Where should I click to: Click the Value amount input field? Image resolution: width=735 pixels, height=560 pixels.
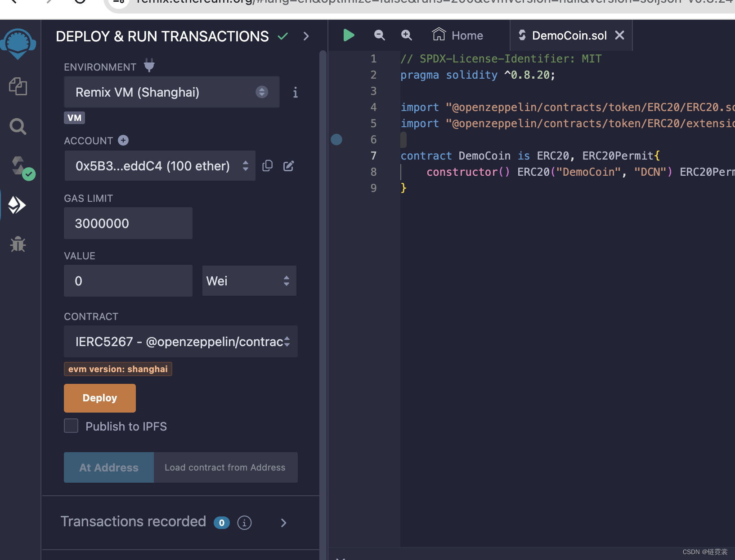pos(128,281)
